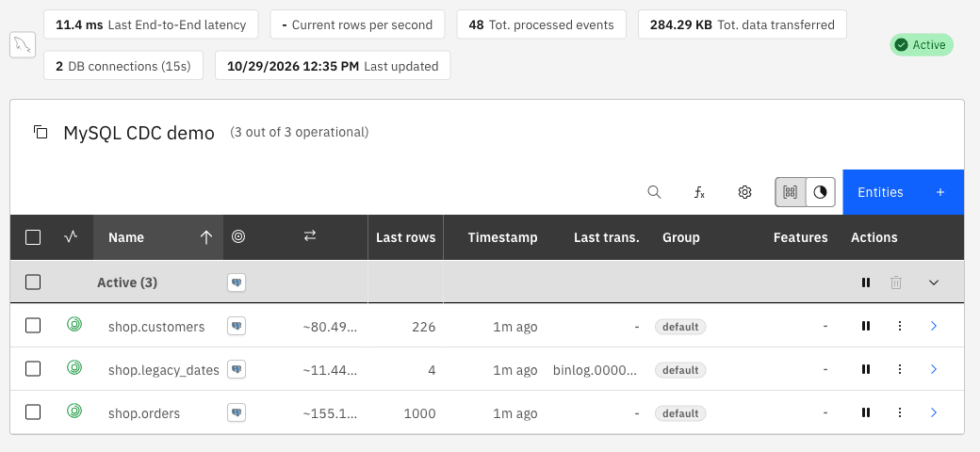Sort by the Last trans. column
This screenshot has height=452, width=980.
(606, 237)
